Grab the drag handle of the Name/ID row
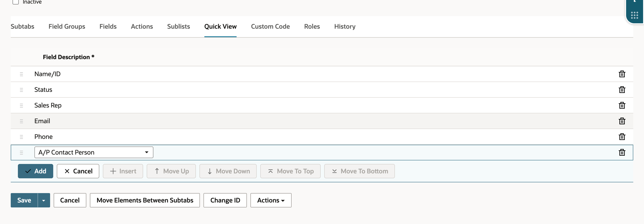The height and width of the screenshot is (224, 644). point(21,74)
